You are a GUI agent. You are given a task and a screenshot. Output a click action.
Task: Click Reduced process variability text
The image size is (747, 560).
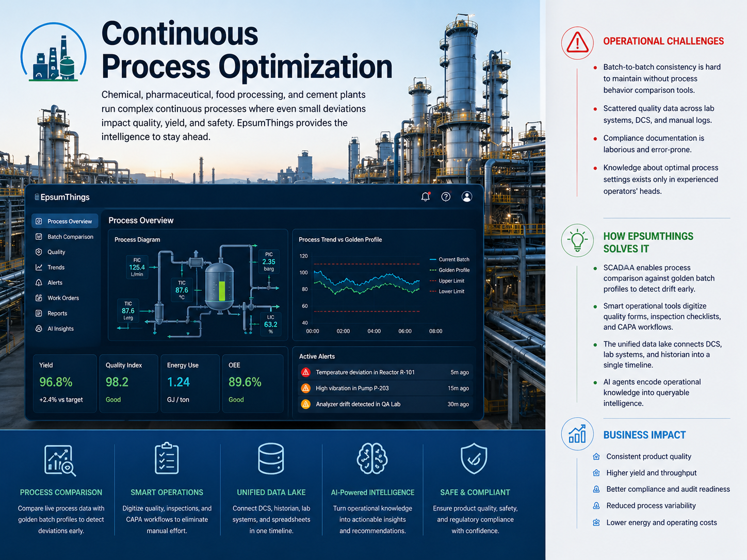click(x=651, y=506)
